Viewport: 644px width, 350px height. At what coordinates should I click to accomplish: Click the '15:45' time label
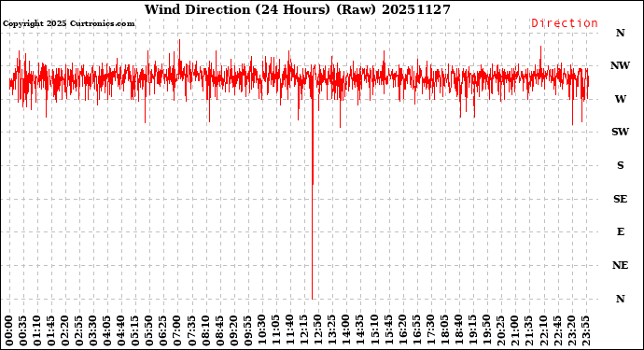point(388,331)
